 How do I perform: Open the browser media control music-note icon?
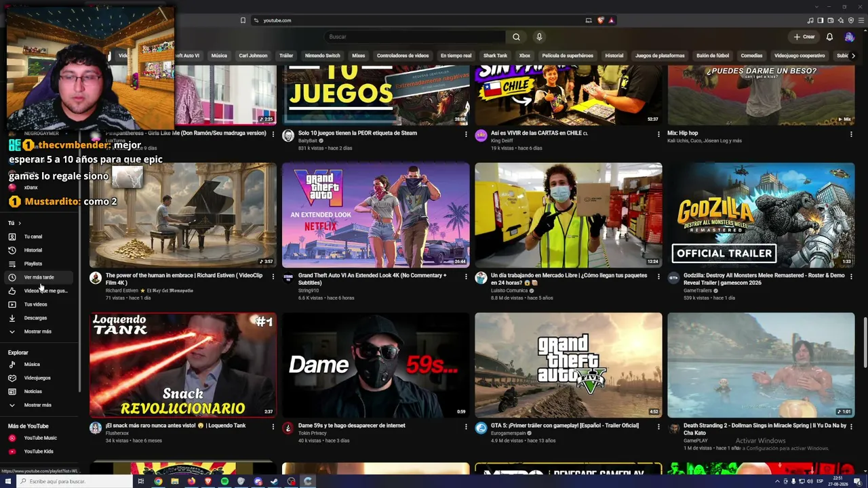click(812, 20)
